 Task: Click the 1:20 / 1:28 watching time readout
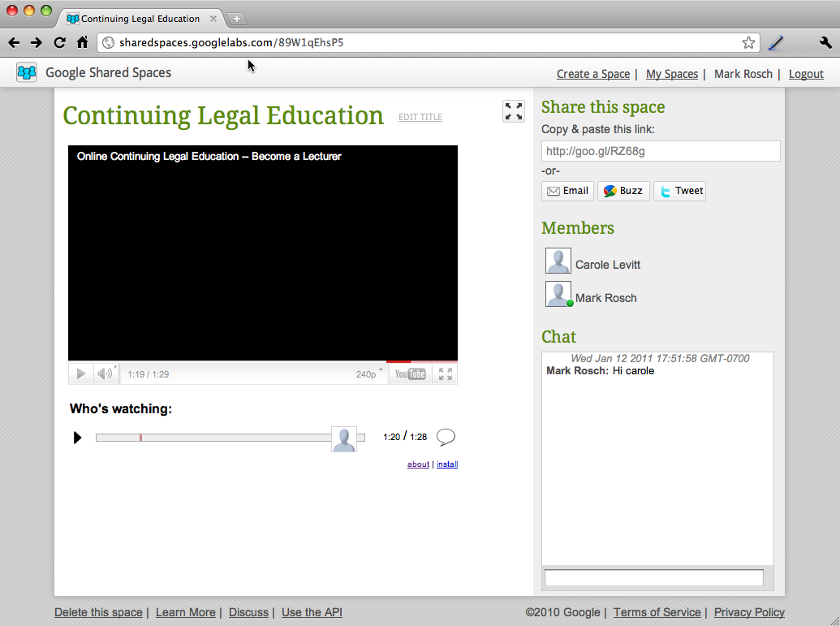[x=405, y=437]
